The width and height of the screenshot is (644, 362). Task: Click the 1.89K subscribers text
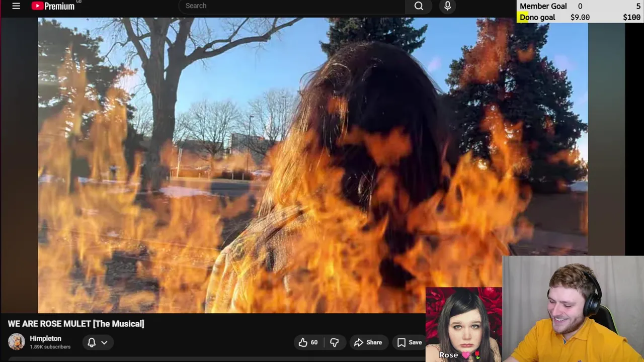pos(50,347)
